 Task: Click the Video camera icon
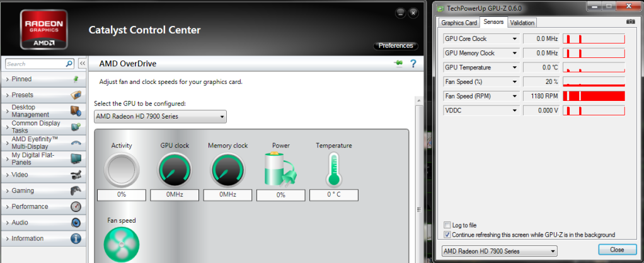click(x=76, y=175)
